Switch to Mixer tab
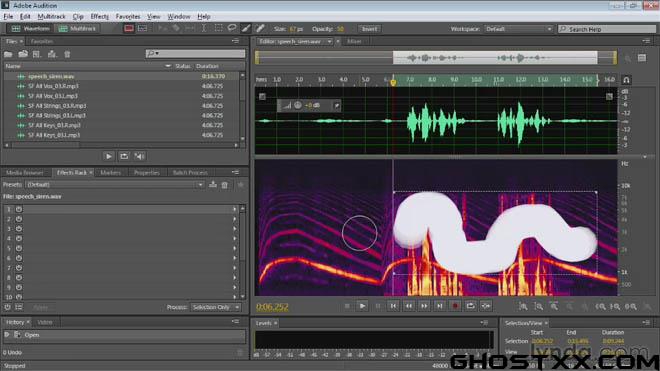The height and width of the screenshot is (371, 660). click(354, 41)
